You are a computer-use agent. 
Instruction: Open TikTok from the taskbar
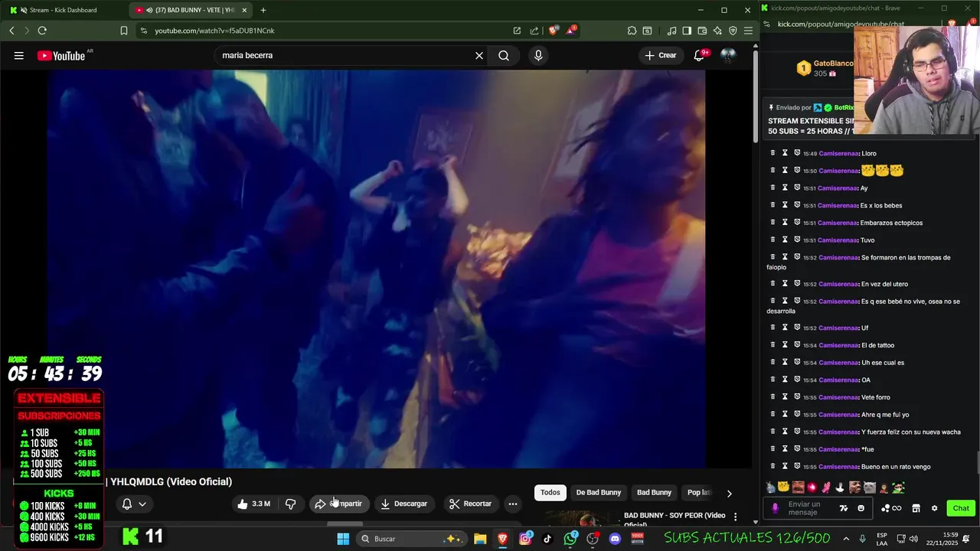pos(547,539)
